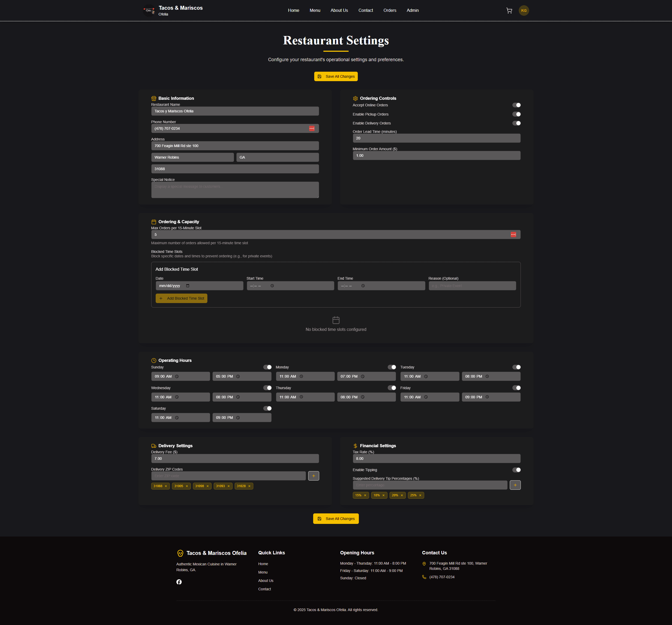The width and height of the screenshot is (672, 625).
Task: Click the KG user avatar
Action: (524, 11)
